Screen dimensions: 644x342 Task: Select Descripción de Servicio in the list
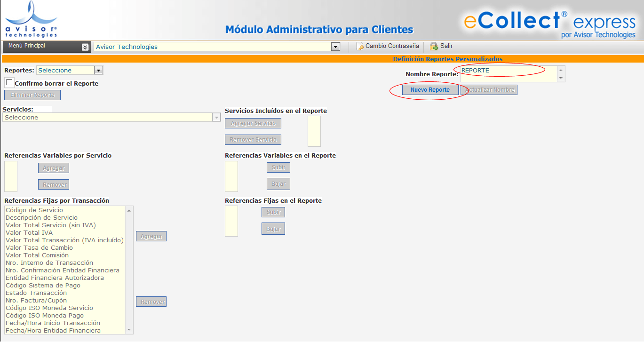[65, 218]
